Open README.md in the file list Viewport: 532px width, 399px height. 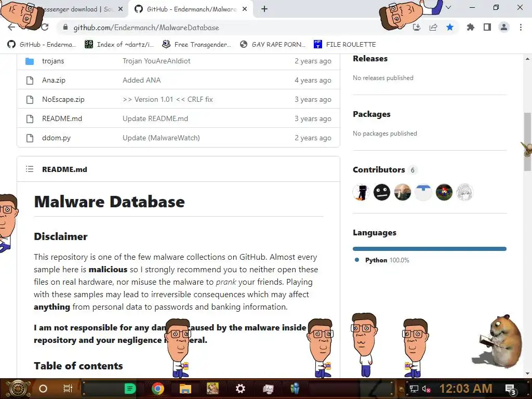click(x=62, y=119)
